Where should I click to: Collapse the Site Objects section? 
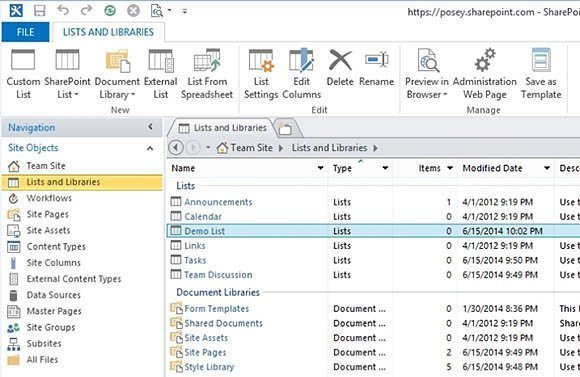point(150,148)
